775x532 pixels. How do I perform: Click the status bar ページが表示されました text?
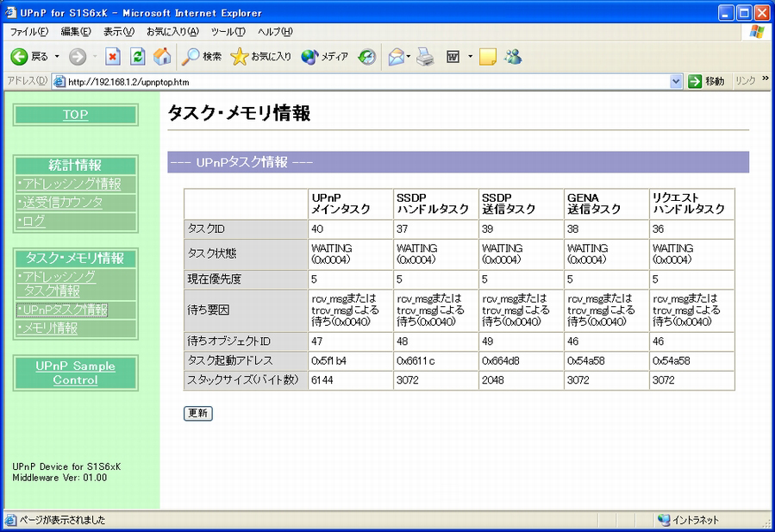62,520
